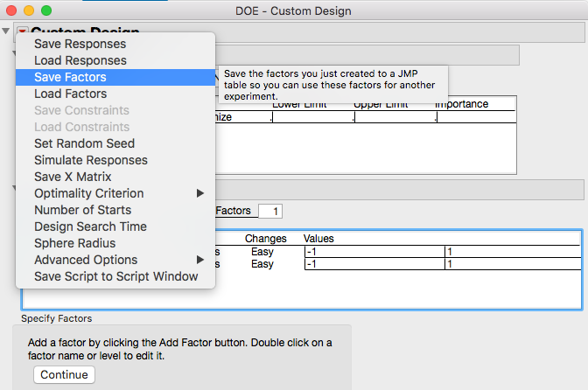Open Number of Starts setting
The height and width of the screenshot is (390, 588).
tap(82, 210)
